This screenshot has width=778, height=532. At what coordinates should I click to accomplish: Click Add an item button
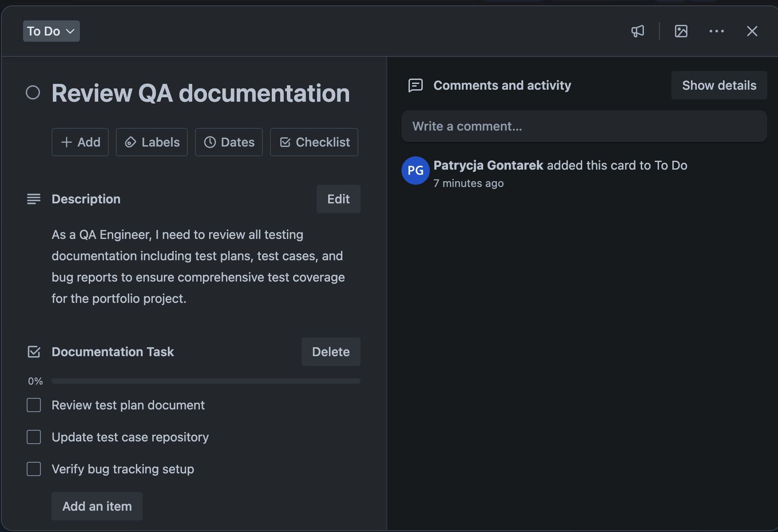pyautogui.click(x=97, y=506)
